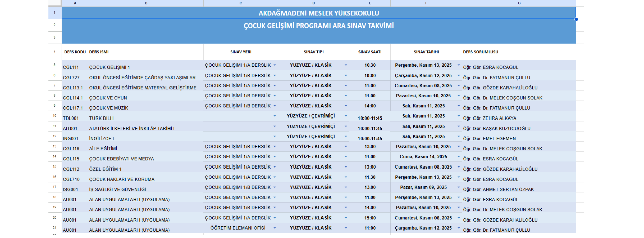Click the DERS SORUMLUSU header cell
Screen dimensions: 644x238
pos(519,52)
